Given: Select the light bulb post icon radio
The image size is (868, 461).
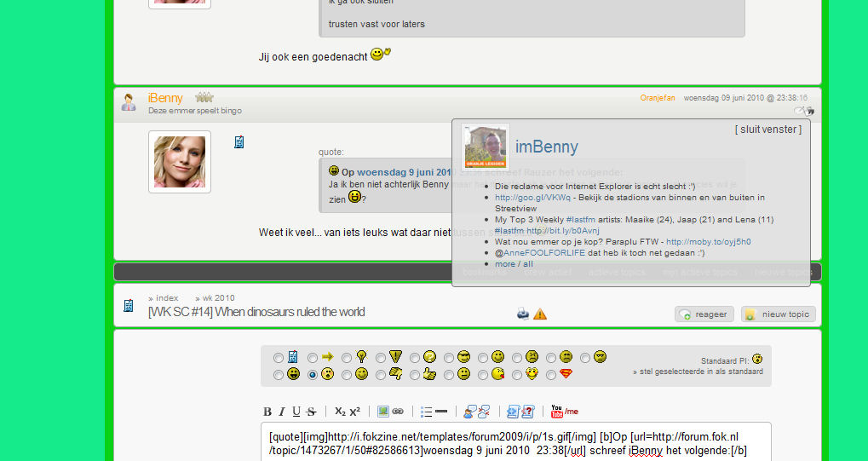Looking at the screenshot, I should pos(347,358).
